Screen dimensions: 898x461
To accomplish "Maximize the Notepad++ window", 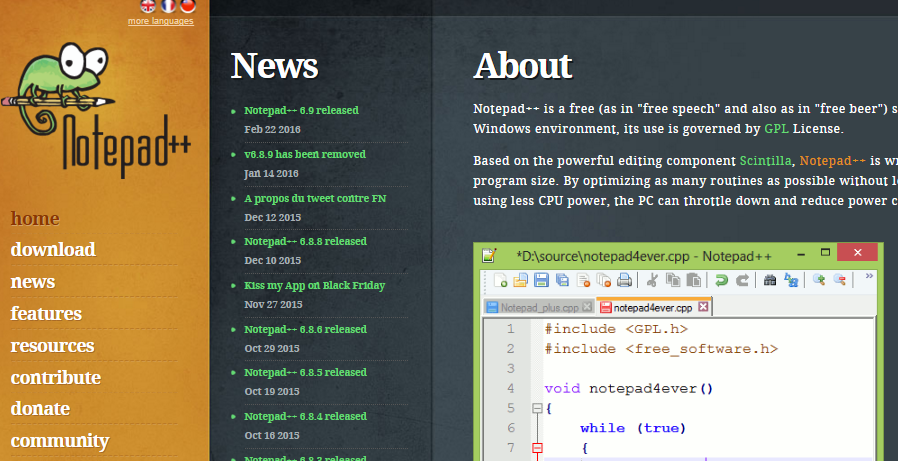I will pos(825,253).
